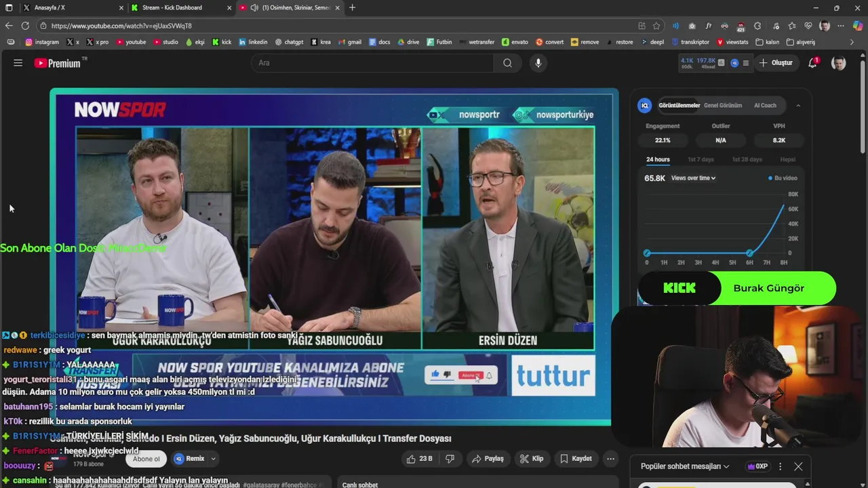
Task: Open chat options three-dot menu
Action: point(780,466)
